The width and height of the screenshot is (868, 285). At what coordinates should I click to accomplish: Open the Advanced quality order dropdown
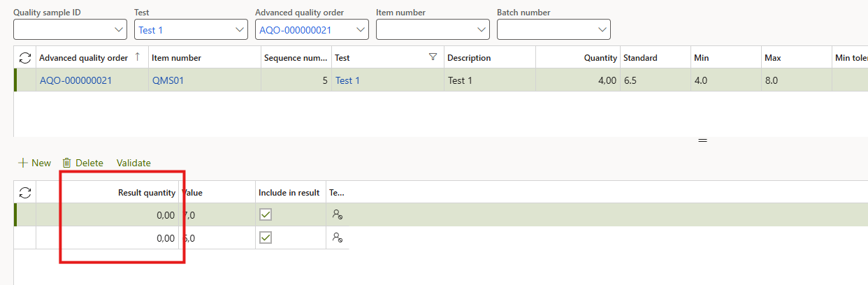coord(361,29)
